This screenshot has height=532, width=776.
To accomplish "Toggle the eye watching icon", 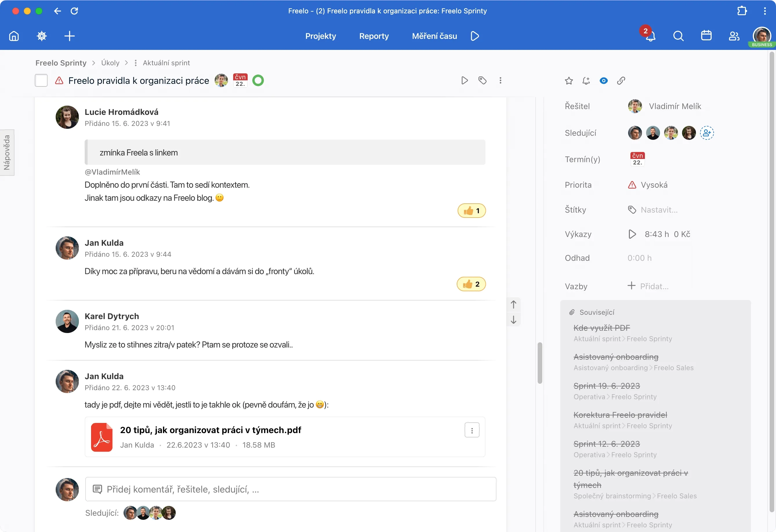I will pos(603,80).
